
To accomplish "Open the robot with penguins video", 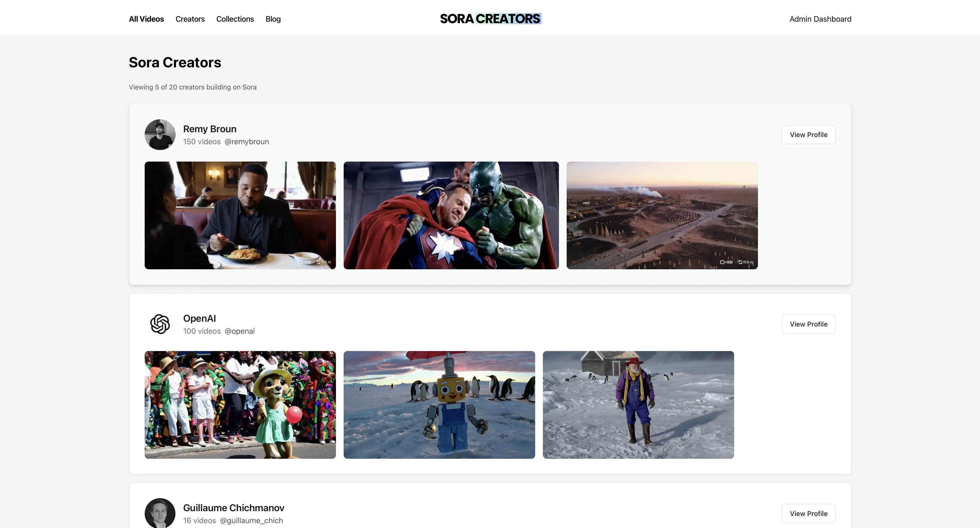I will click(x=439, y=405).
